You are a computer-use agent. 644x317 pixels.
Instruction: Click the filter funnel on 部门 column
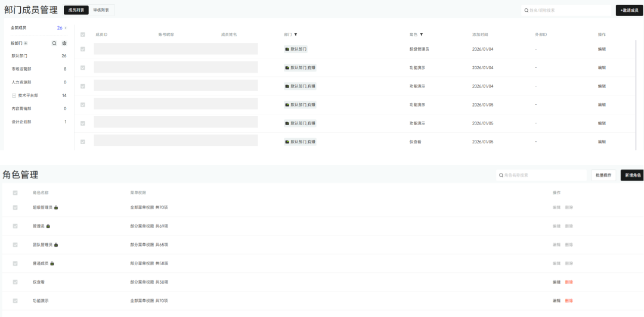tap(296, 35)
